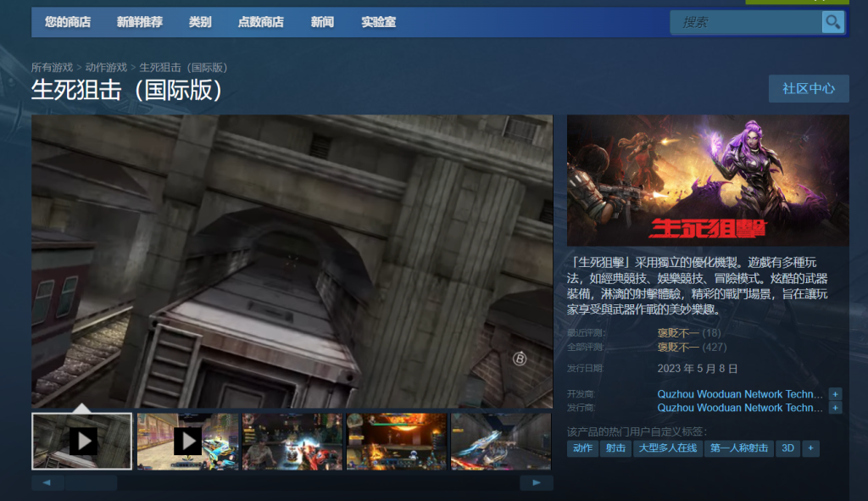This screenshot has width=868, height=501.
Task: Click the release date 2023 年 5 月 8 日
Action: pyautogui.click(x=698, y=369)
